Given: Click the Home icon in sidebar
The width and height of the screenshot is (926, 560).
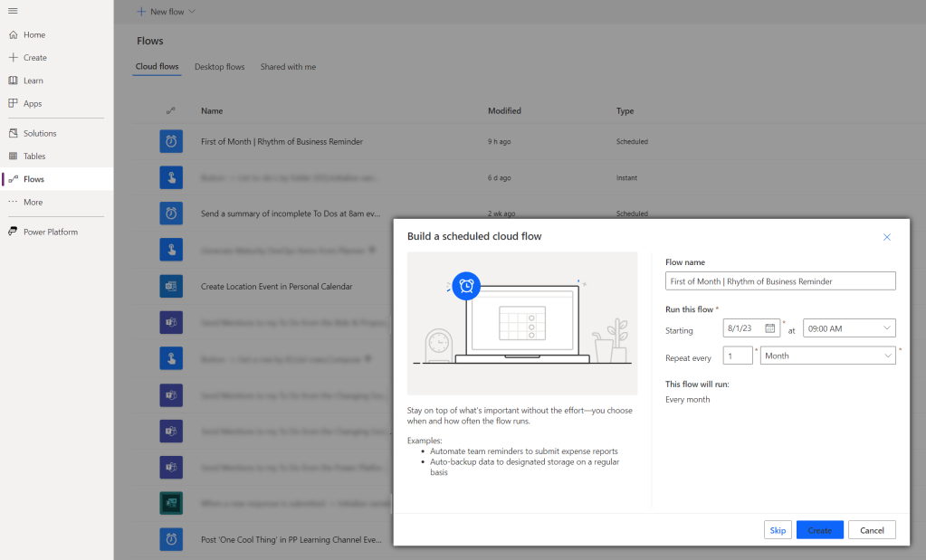Looking at the screenshot, I should tap(13, 34).
